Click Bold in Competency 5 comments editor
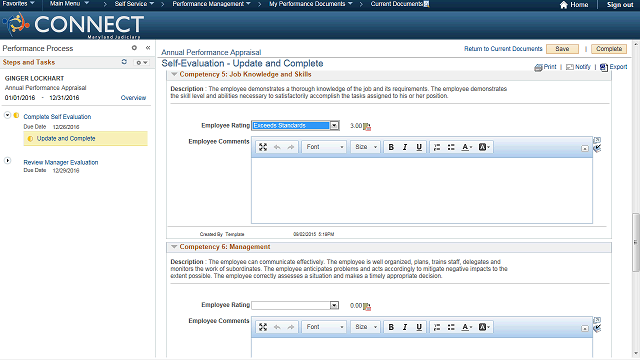Viewport: 640px width, 360px height. coord(391,147)
